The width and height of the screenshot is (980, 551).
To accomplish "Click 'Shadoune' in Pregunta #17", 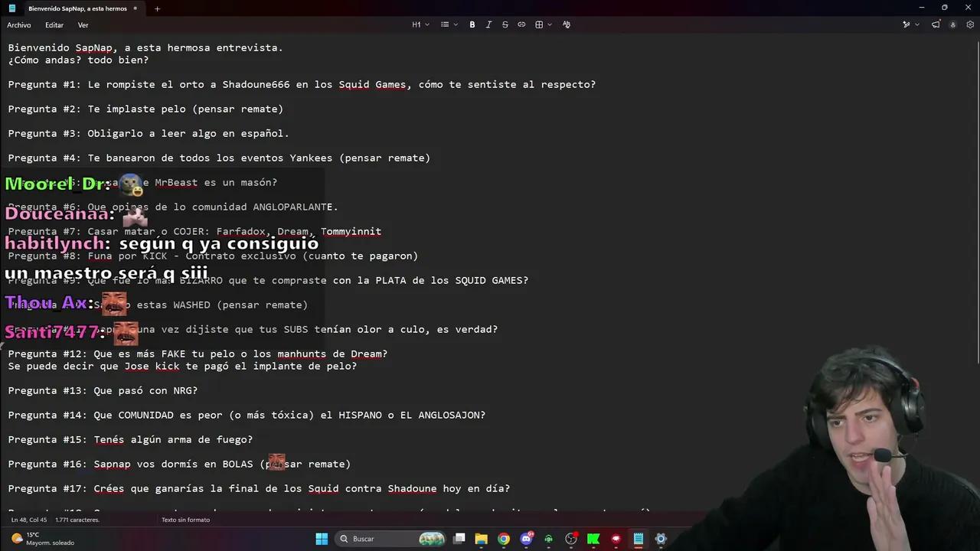I will 412,488.
